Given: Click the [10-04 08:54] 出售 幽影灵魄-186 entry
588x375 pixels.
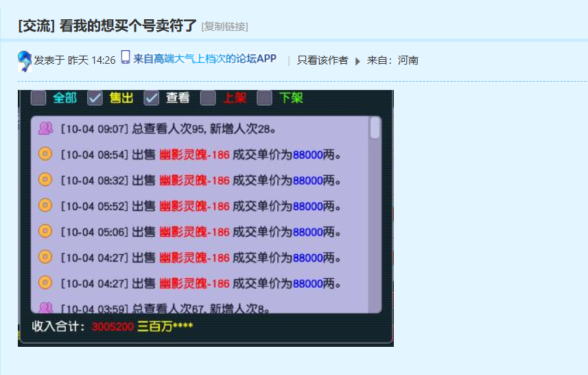Looking at the screenshot, I should [200, 155].
